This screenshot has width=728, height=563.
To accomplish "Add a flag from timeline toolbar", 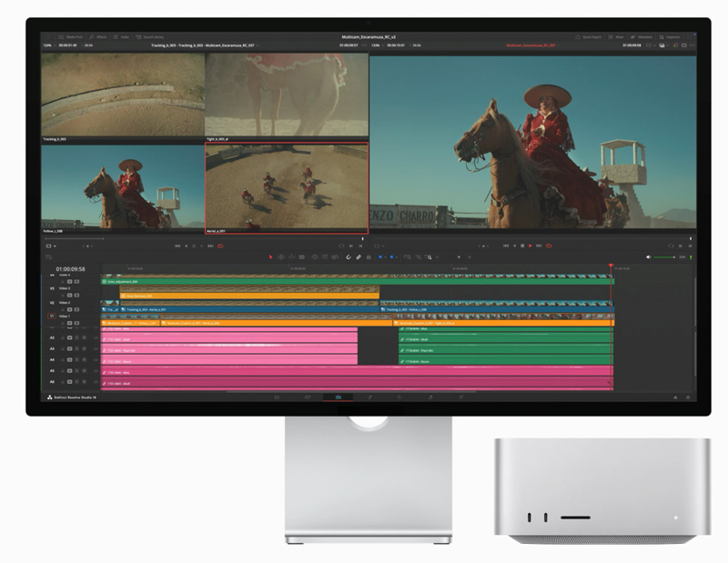I will point(380,257).
